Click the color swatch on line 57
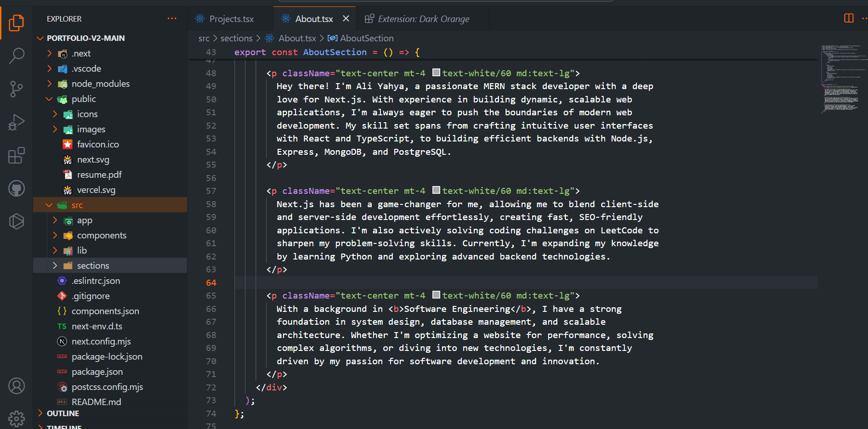Screen dimensions: 868x429 coord(437,190)
